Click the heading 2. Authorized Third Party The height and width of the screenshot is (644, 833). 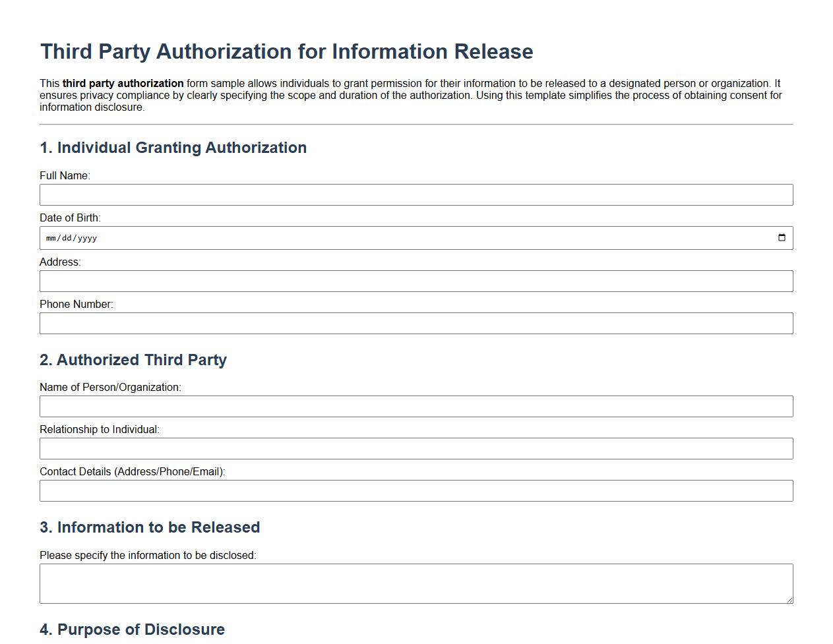pyautogui.click(x=134, y=360)
